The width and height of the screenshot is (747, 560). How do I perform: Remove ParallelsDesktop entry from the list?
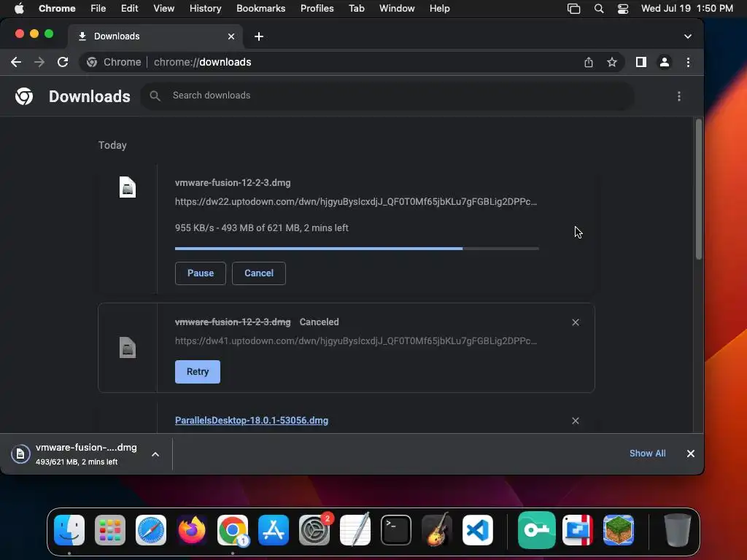pyautogui.click(x=576, y=421)
